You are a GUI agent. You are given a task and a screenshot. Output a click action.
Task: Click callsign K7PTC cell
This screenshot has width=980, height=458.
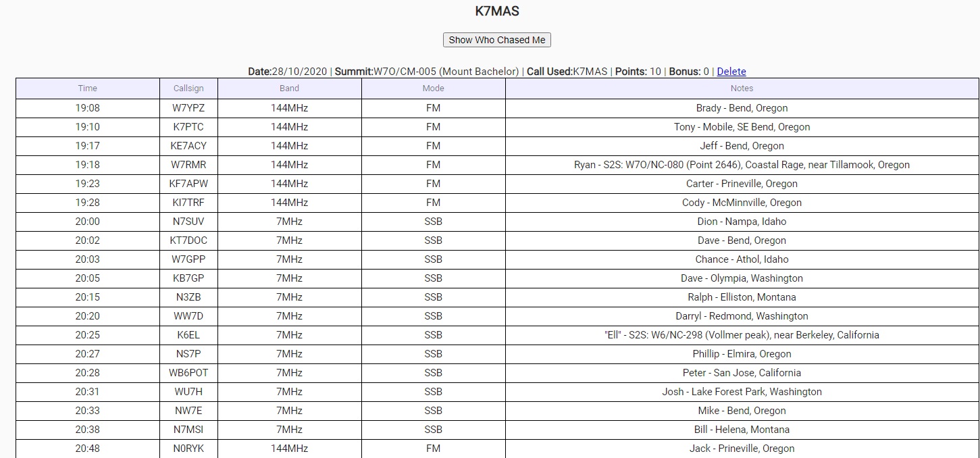point(188,127)
